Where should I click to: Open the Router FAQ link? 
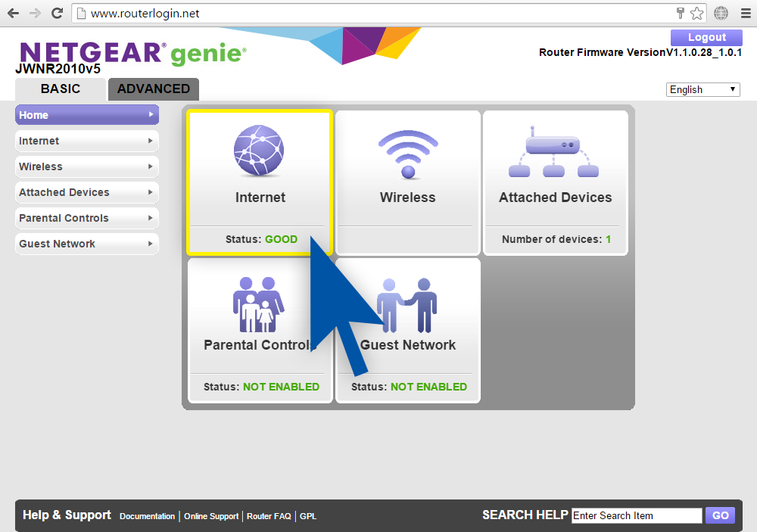click(x=269, y=516)
